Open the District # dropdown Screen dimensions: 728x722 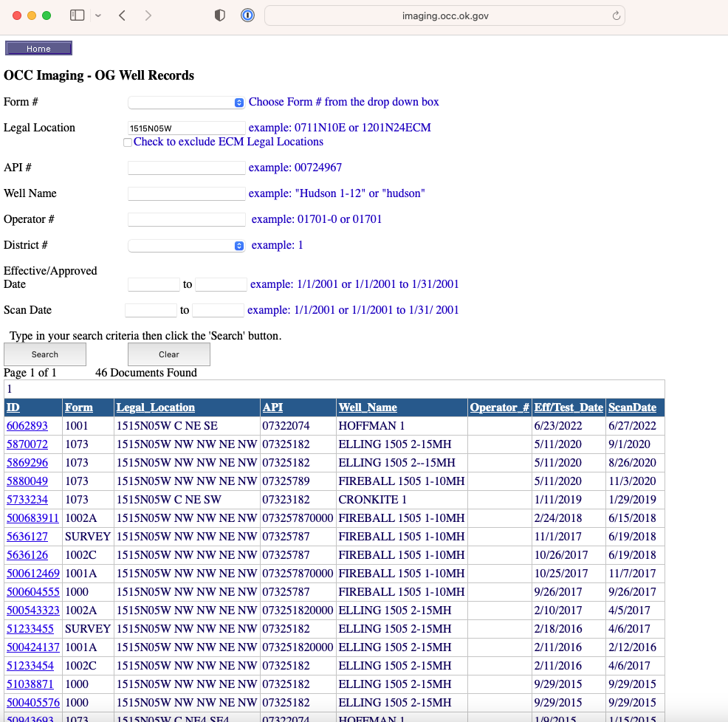pyautogui.click(x=186, y=246)
